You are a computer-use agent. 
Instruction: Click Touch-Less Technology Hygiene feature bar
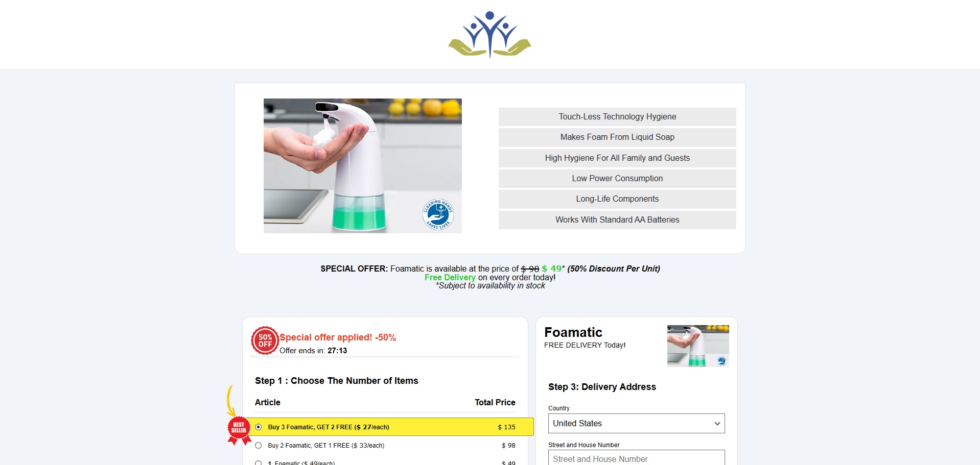[617, 117]
